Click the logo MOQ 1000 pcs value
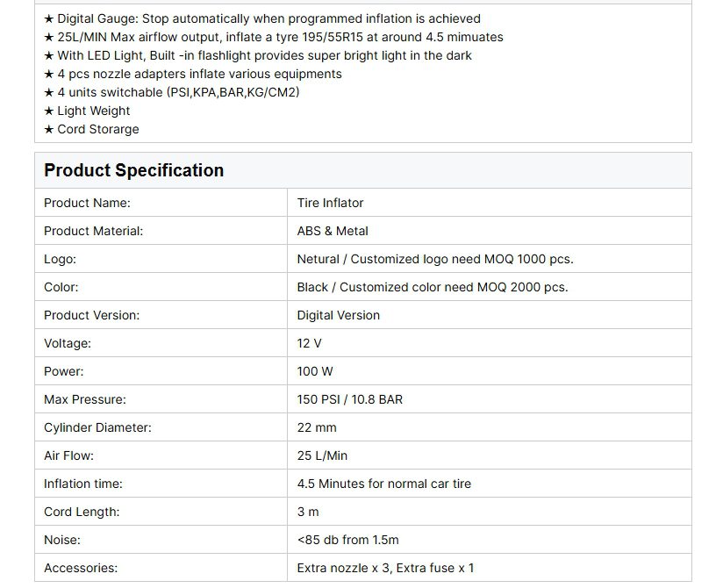This screenshot has height=588, width=723. pos(435,259)
